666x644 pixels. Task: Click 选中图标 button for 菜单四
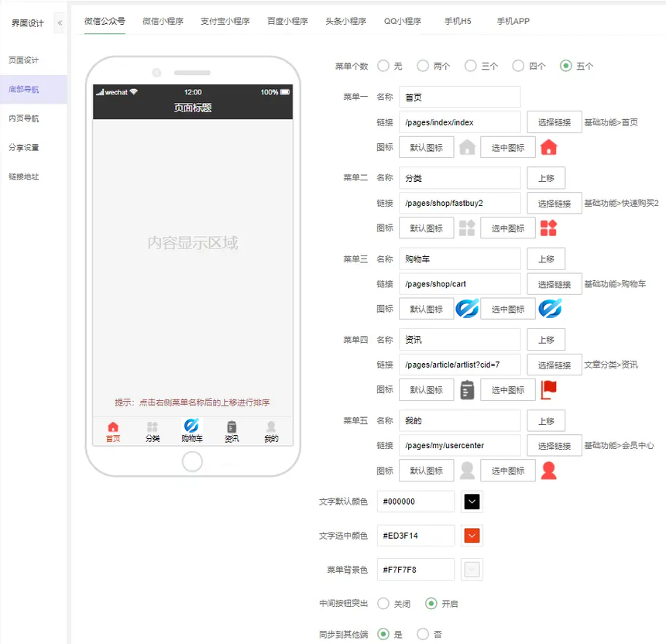(508, 389)
